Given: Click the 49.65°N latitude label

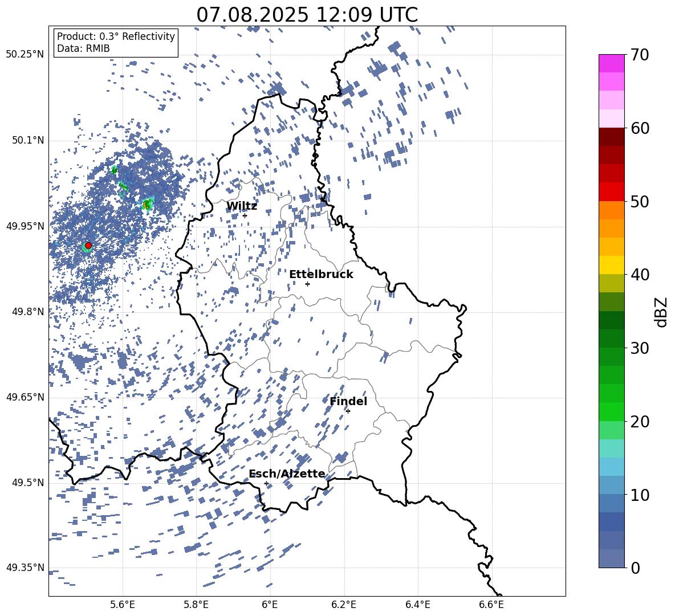Looking at the screenshot, I should coord(25,397).
